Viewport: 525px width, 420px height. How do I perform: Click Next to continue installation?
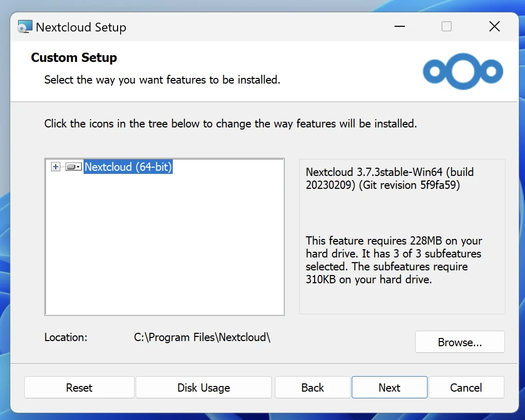click(x=389, y=387)
